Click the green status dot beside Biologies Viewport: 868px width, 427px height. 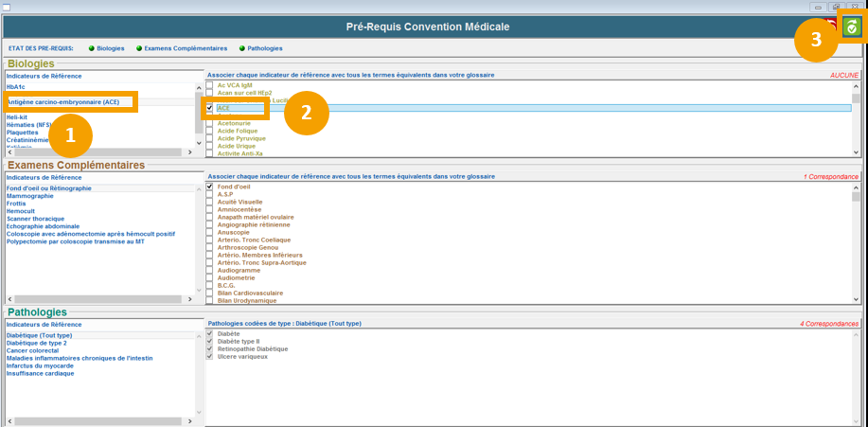pyautogui.click(x=92, y=48)
